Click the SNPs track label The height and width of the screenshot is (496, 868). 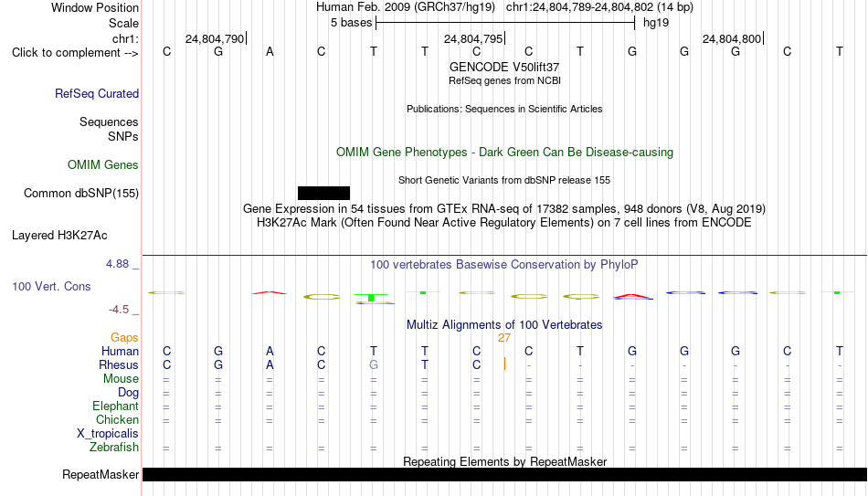click(x=123, y=136)
